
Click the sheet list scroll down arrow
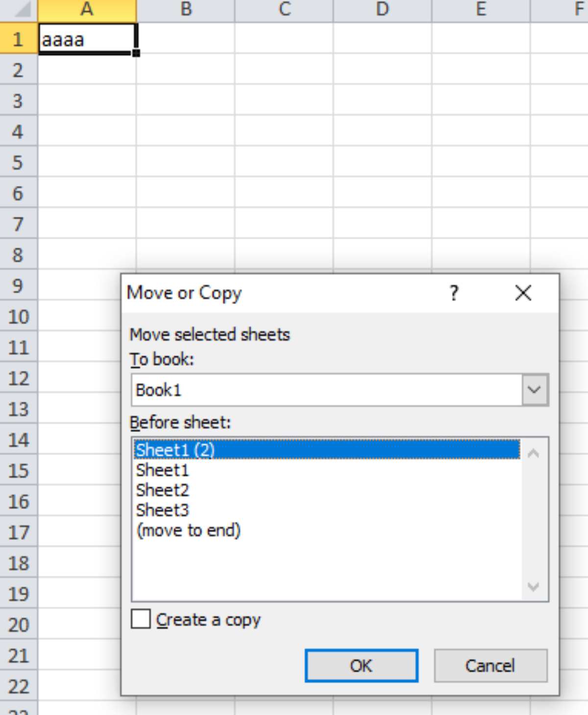pyautogui.click(x=534, y=586)
